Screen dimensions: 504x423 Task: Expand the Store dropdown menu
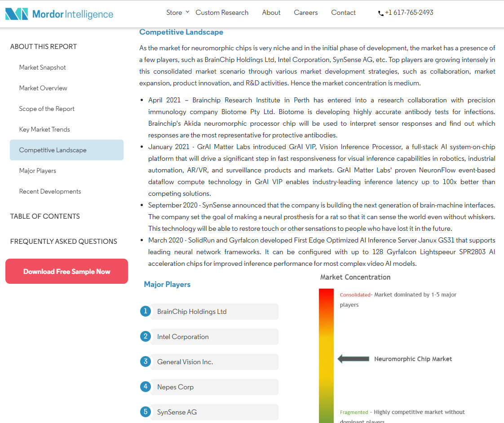177,13
